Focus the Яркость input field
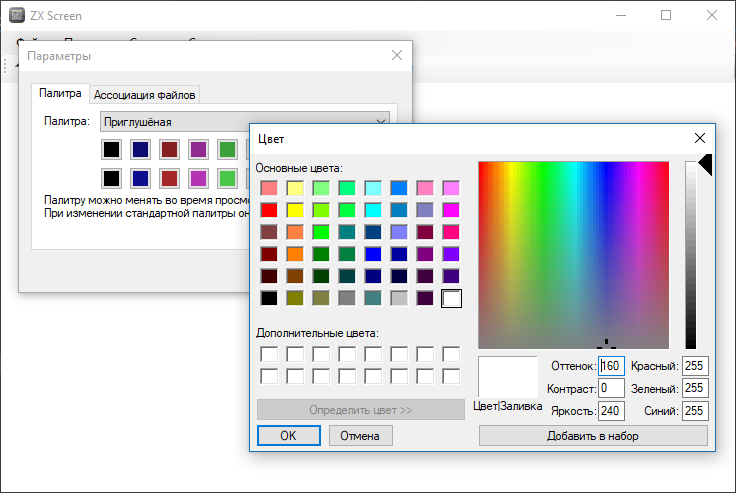Viewport: 736px width, 493px height. (x=611, y=411)
